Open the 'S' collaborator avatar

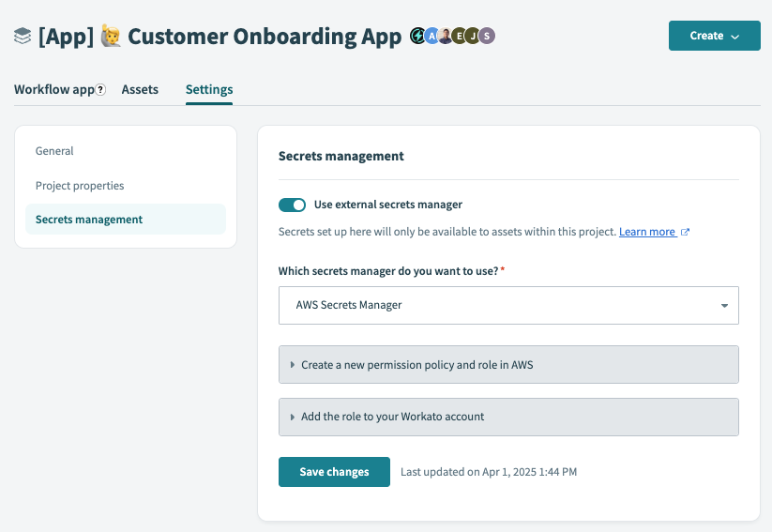point(487,36)
